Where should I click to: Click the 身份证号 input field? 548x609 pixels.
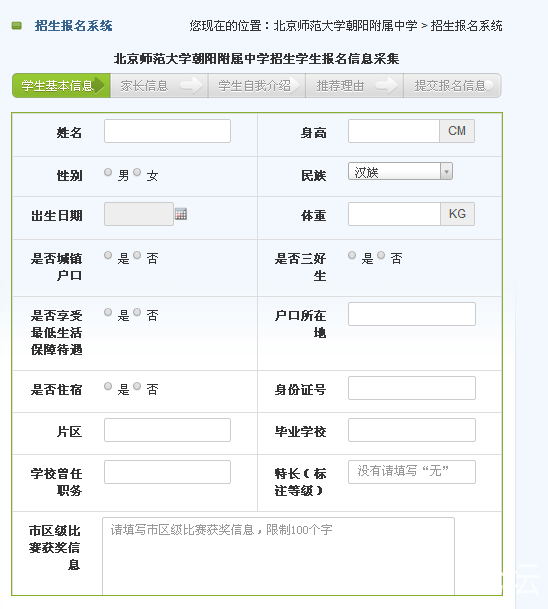412,388
